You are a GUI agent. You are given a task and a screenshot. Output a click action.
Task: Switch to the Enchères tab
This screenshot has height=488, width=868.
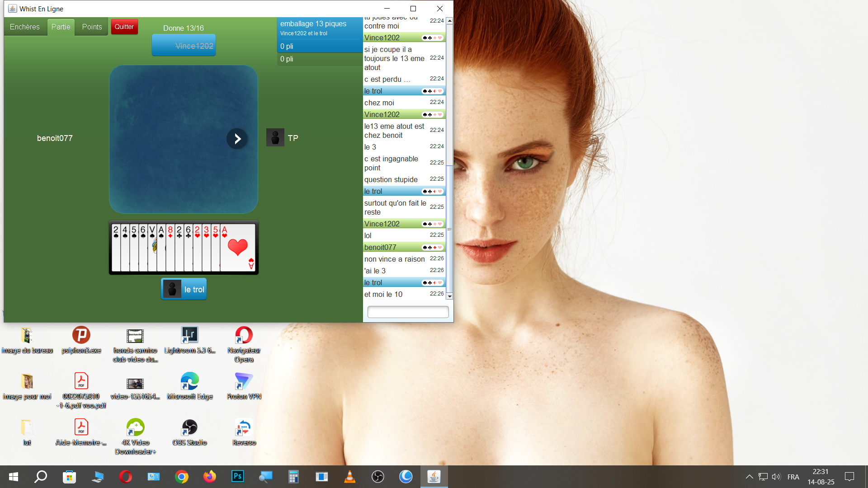click(x=25, y=27)
